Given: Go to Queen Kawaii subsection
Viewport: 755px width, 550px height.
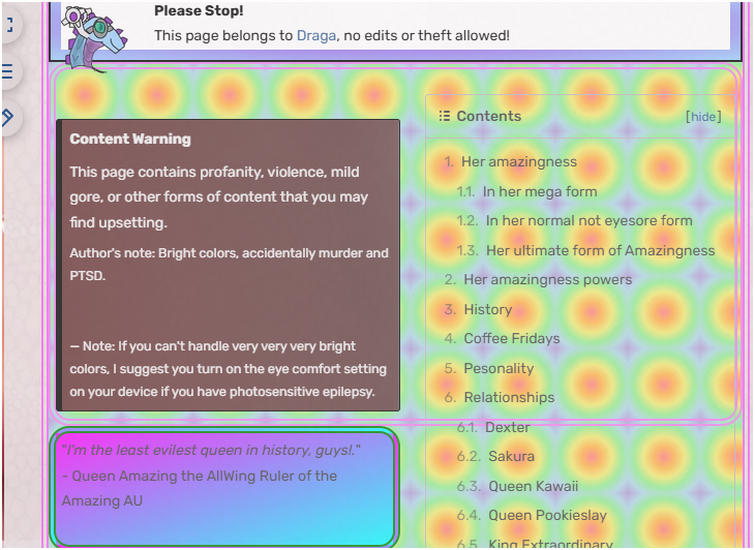Looking at the screenshot, I should coord(533,486).
